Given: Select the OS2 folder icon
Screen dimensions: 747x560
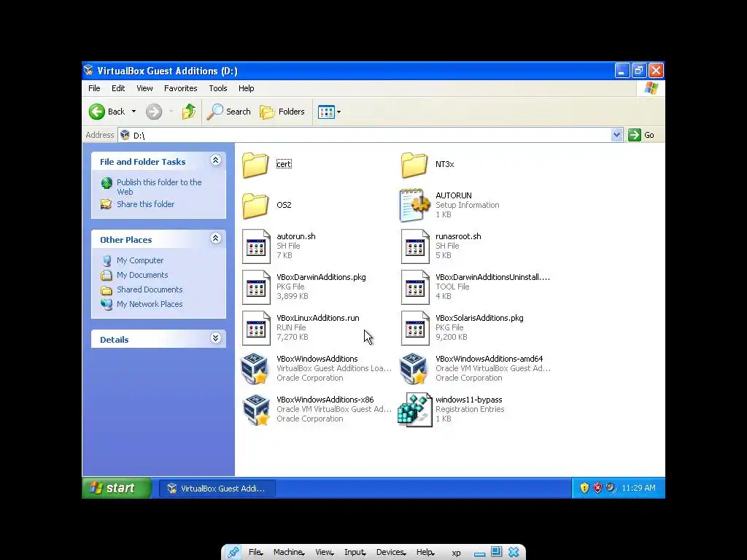Looking at the screenshot, I should [255, 206].
